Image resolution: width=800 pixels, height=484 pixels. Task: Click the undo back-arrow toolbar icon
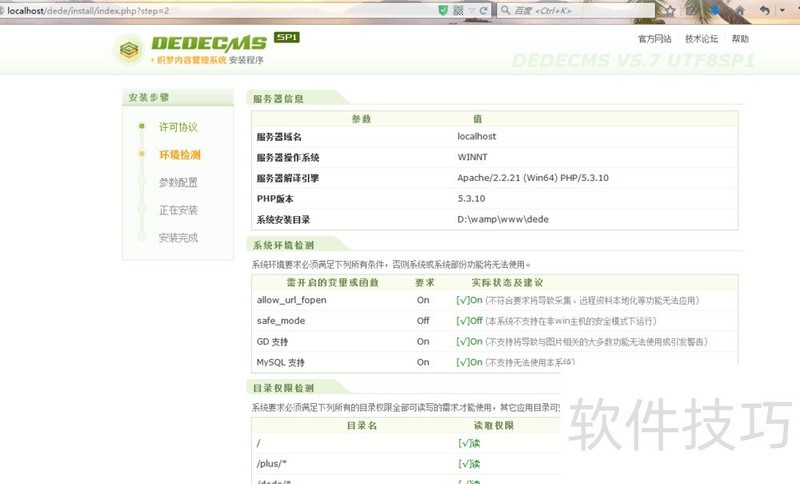point(764,10)
